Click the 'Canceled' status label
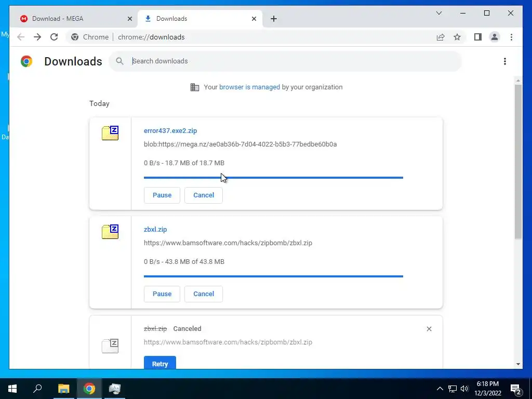This screenshot has height=399, width=532. pyautogui.click(x=187, y=329)
